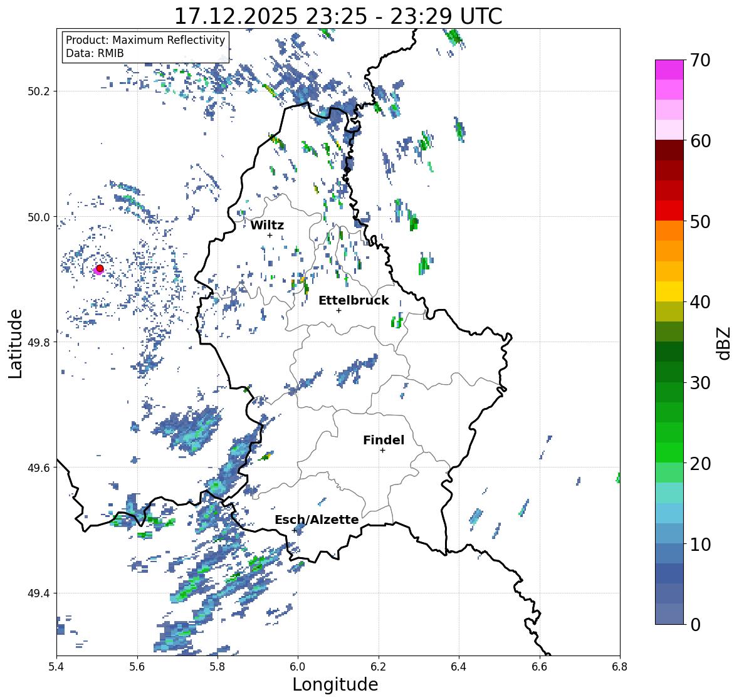Click the Wiltz station label
Viewport: 739px width, 700px height.
[267, 225]
